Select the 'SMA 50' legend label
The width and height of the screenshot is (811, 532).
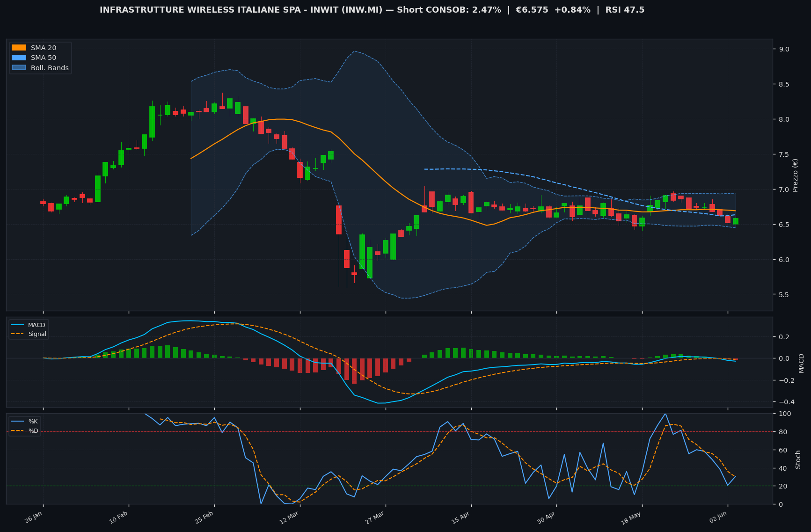click(x=44, y=58)
